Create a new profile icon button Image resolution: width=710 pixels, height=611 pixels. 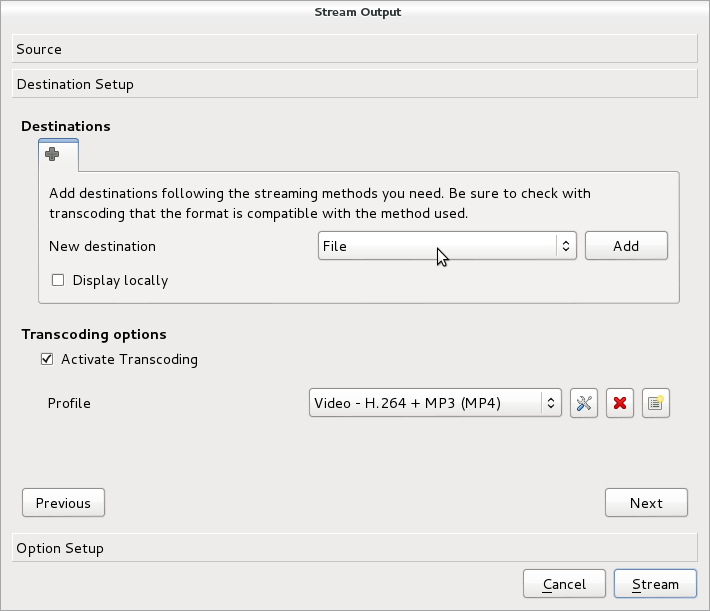pyautogui.click(x=656, y=403)
